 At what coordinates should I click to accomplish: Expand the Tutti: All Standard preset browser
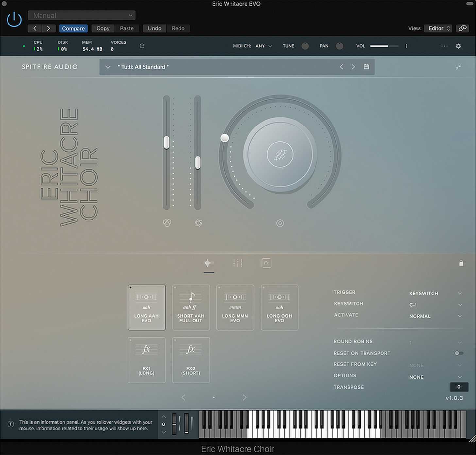click(108, 67)
